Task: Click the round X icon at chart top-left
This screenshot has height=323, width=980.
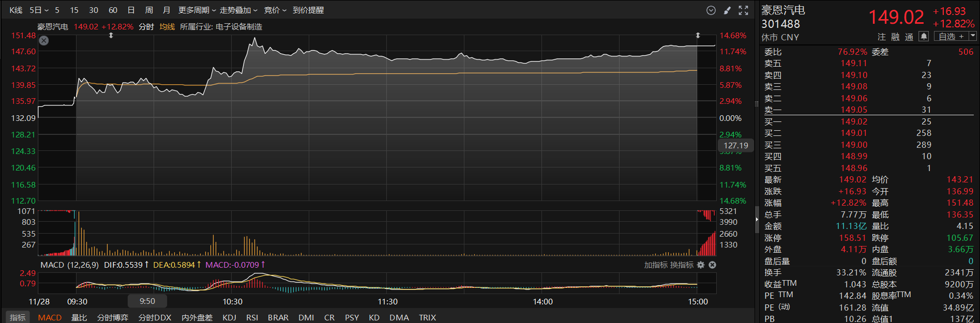Action: [x=44, y=41]
